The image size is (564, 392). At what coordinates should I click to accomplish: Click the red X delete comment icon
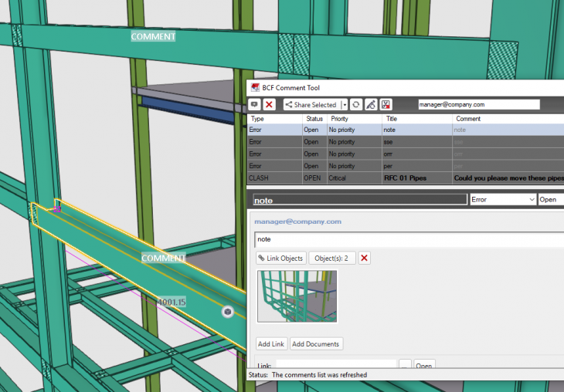[x=270, y=104]
